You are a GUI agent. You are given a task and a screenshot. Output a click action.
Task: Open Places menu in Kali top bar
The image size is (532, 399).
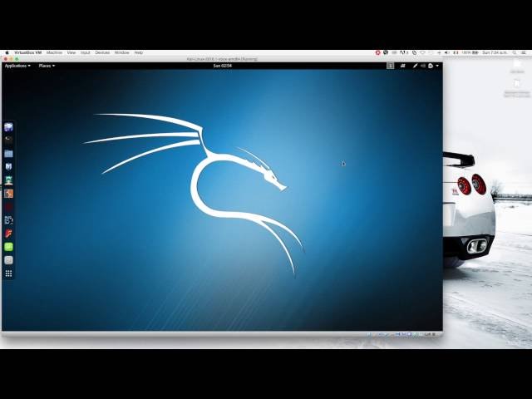pos(47,66)
